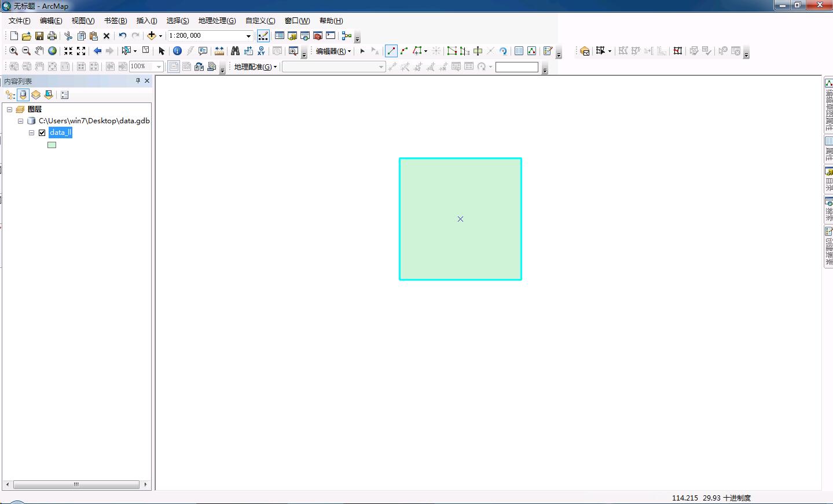This screenshot has width=833, height=504.
Task: Toggle the Straight Segment construction tool
Action: click(x=391, y=51)
